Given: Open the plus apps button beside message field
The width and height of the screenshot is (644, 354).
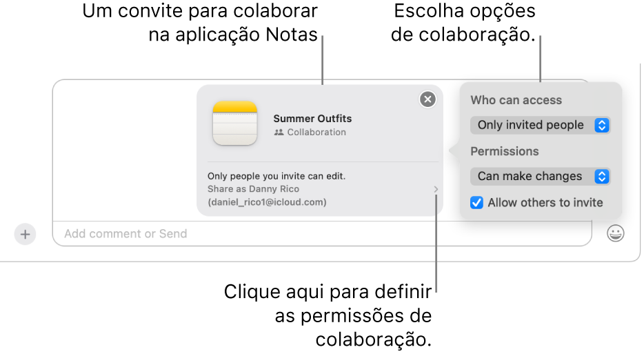Looking at the screenshot, I should tap(25, 235).
